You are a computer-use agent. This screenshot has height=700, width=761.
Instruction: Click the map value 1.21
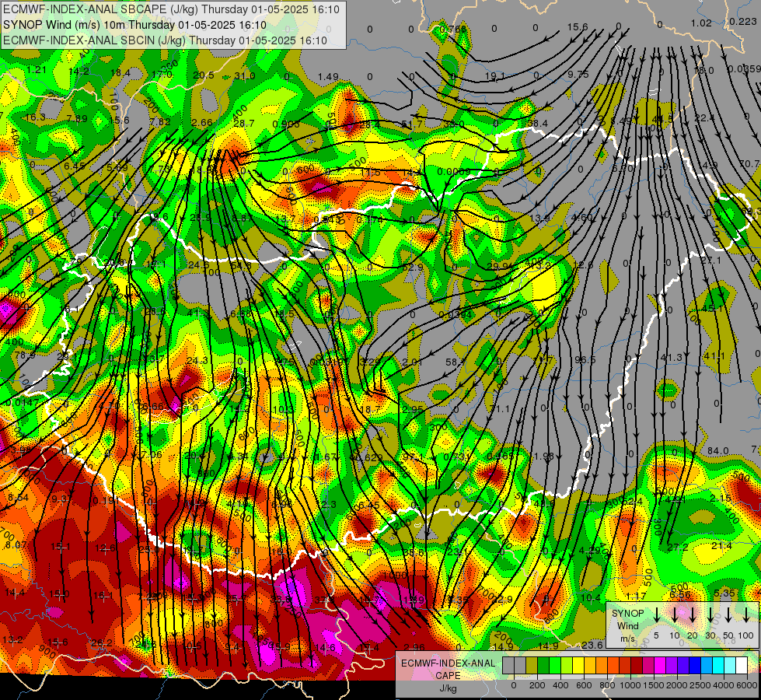click(x=37, y=70)
